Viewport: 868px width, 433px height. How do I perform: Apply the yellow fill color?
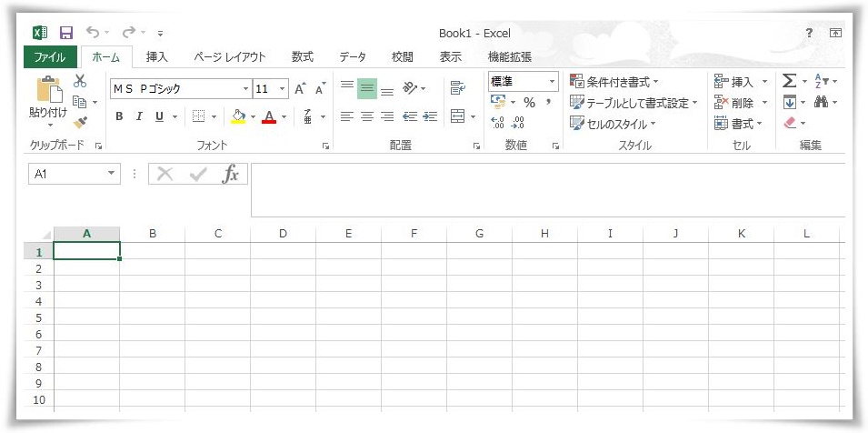(237, 116)
